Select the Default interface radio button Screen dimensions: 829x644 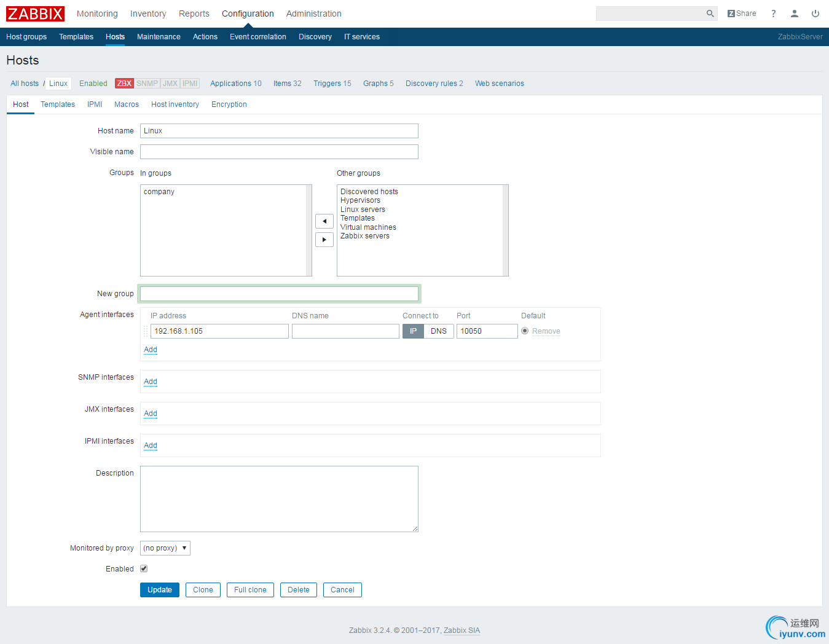coord(525,331)
